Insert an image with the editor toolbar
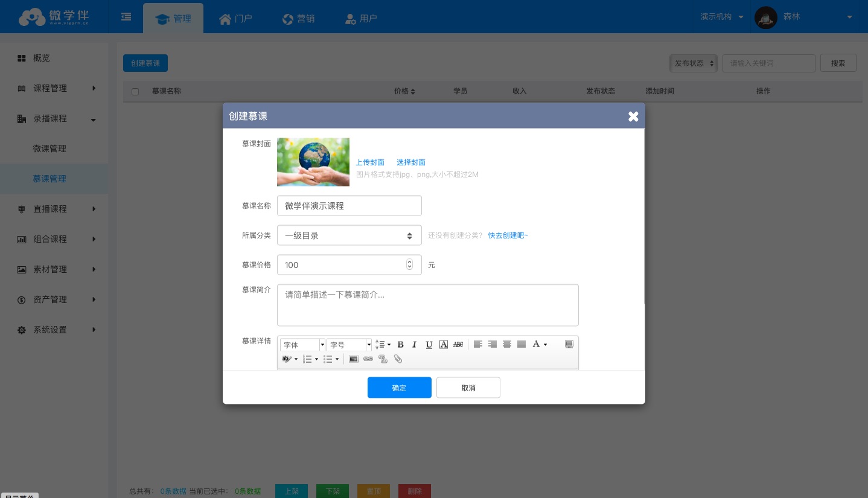This screenshot has height=498, width=868. pyautogui.click(x=354, y=359)
